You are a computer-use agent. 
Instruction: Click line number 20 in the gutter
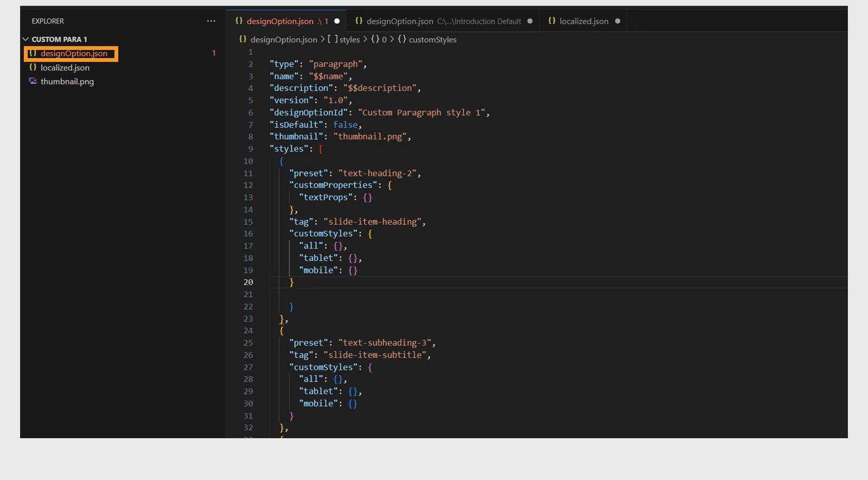248,282
